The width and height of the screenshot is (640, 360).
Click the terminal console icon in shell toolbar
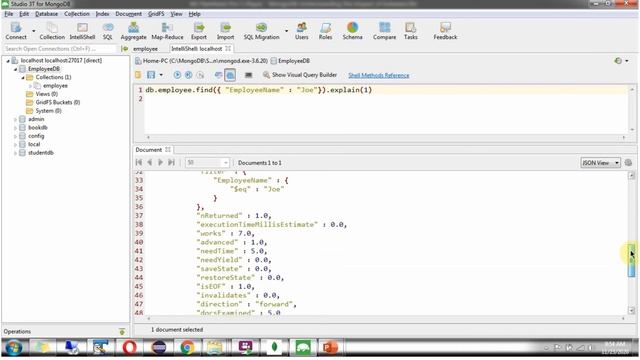coord(248,75)
